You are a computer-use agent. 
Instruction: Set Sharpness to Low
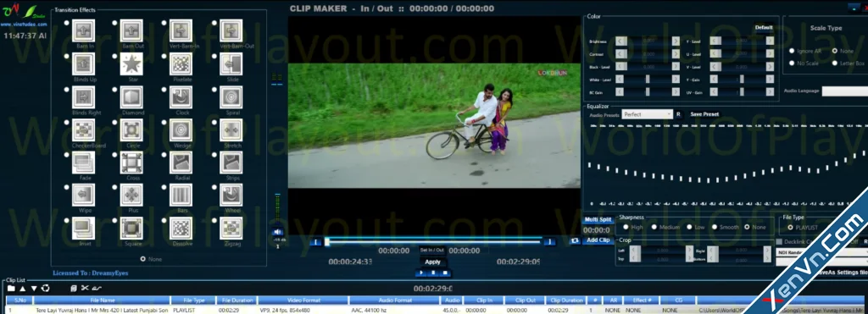click(690, 227)
